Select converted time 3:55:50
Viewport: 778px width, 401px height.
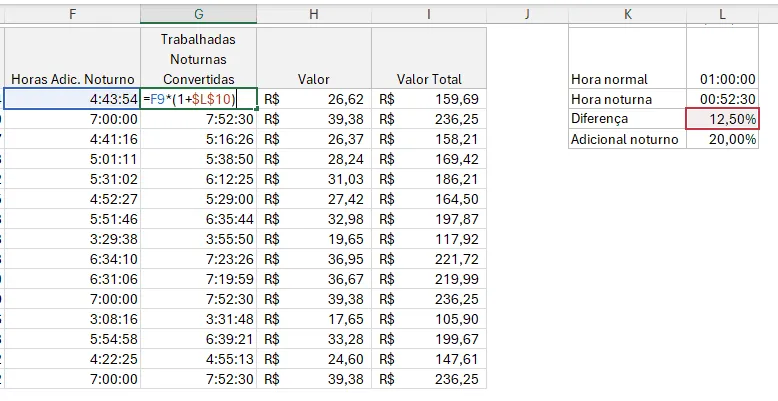(x=198, y=239)
